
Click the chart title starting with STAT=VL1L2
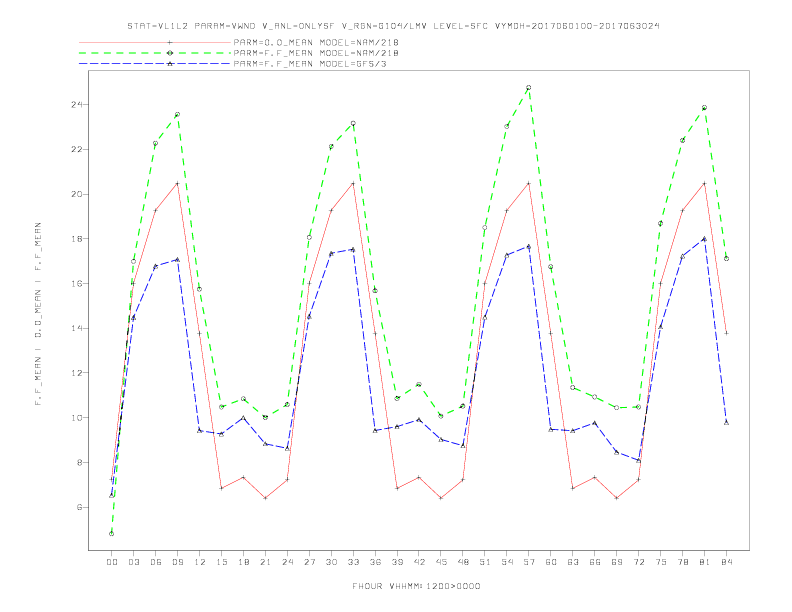[x=393, y=26]
